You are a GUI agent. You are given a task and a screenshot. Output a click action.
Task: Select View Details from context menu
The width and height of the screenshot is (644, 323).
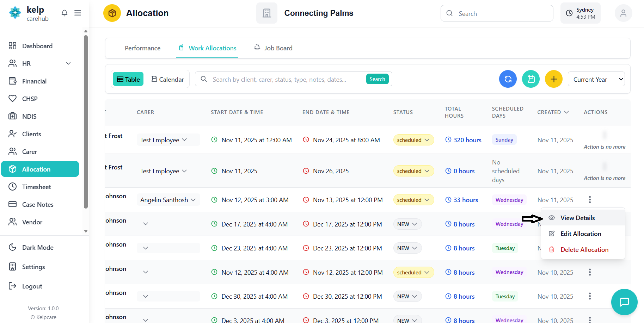(577, 218)
